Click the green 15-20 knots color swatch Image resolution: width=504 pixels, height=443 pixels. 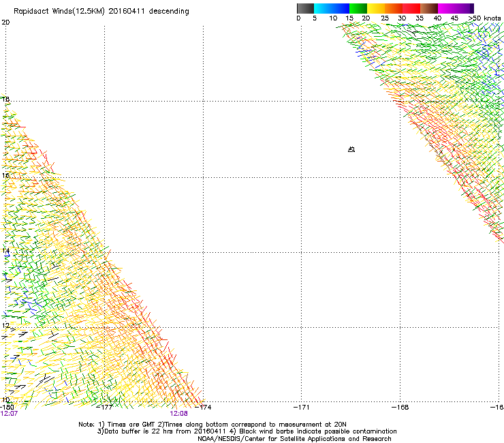pyautogui.click(x=358, y=8)
